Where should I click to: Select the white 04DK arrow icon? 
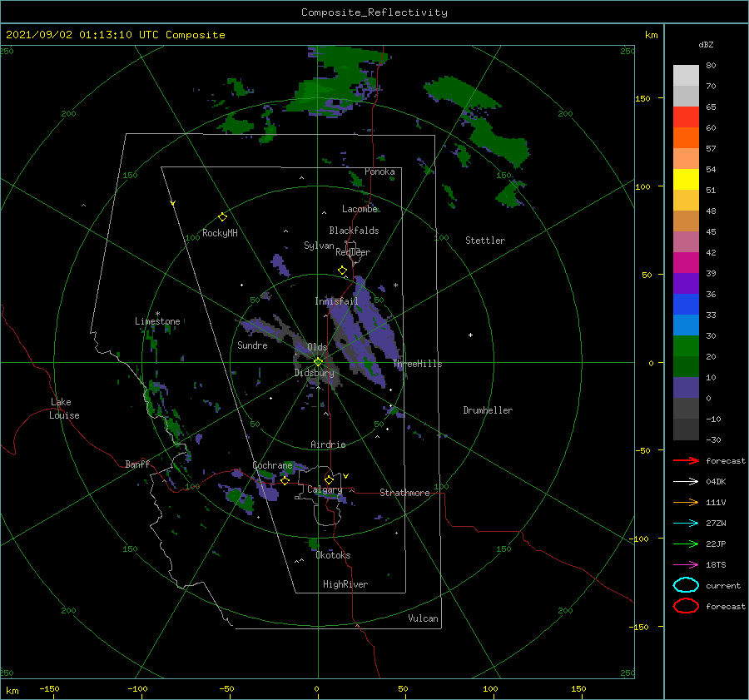(686, 481)
